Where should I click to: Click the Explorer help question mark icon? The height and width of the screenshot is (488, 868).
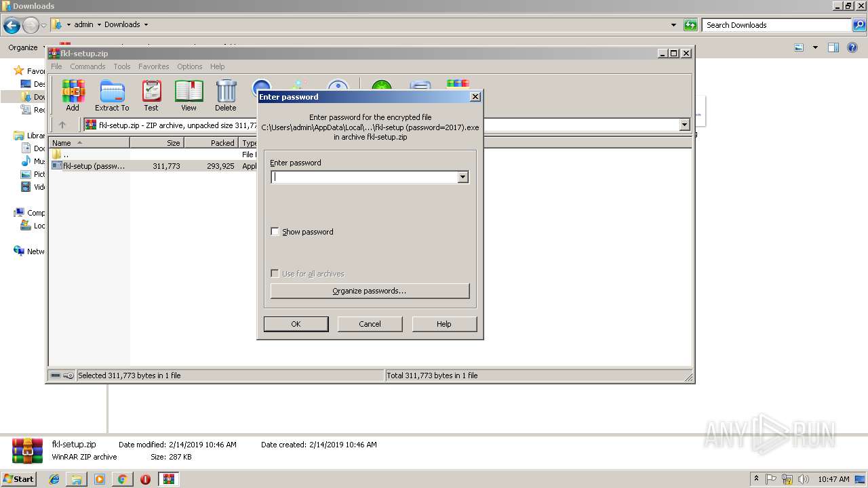[x=852, y=47]
